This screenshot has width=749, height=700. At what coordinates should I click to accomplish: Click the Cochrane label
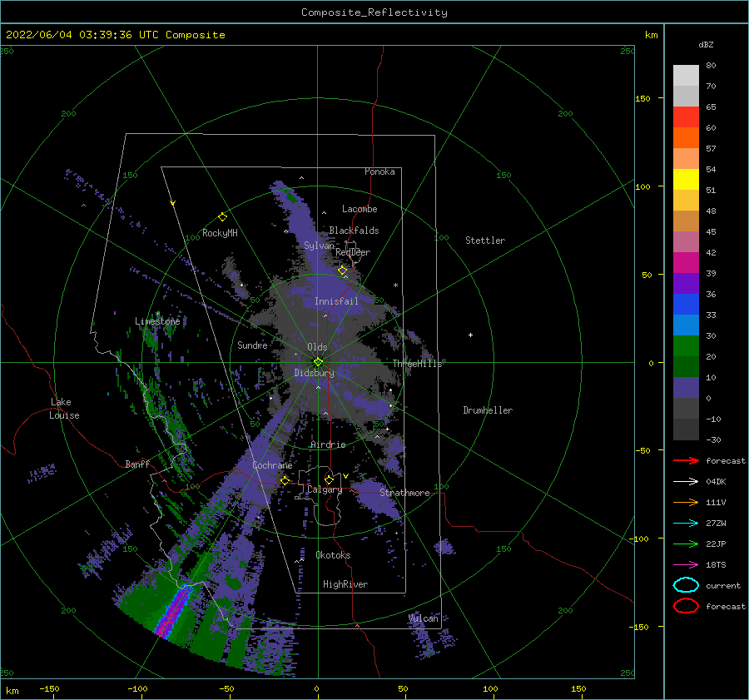pyautogui.click(x=272, y=465)
